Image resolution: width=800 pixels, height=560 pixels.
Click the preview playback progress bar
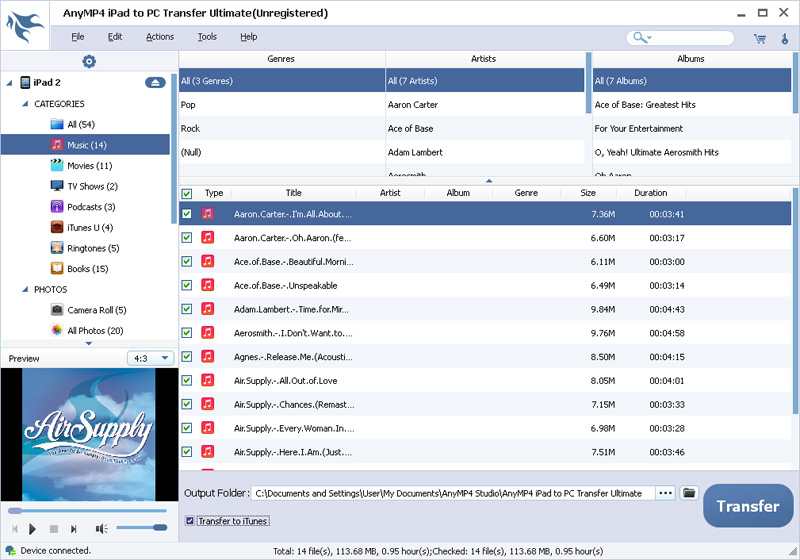[x=87, y=511]
